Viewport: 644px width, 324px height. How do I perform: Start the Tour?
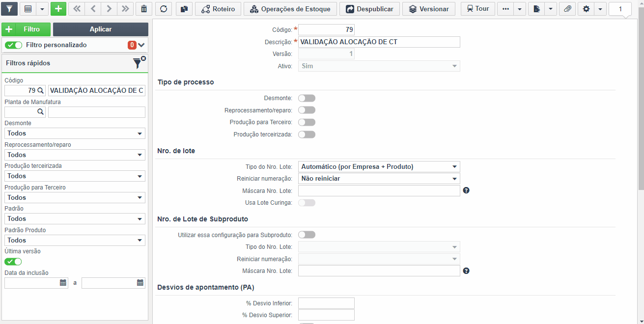tap(477, 9)
